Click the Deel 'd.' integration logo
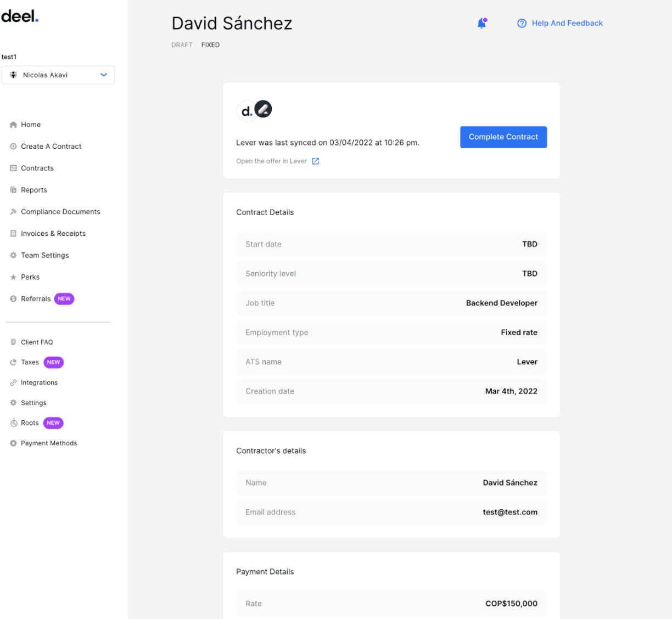This screenshot has width=672, height=619. point(246,111)
